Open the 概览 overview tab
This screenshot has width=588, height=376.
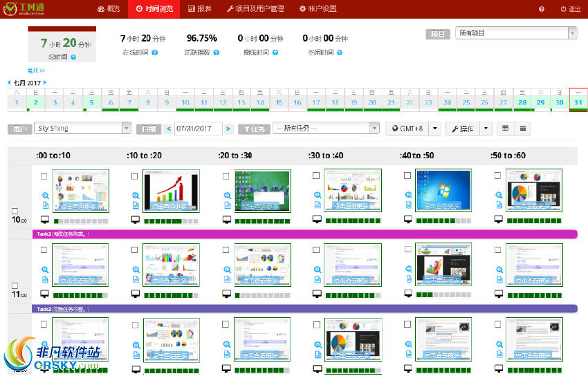109,8
